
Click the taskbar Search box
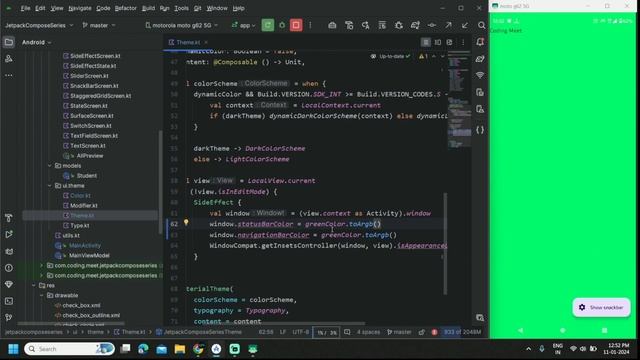(x=69, y=349)
